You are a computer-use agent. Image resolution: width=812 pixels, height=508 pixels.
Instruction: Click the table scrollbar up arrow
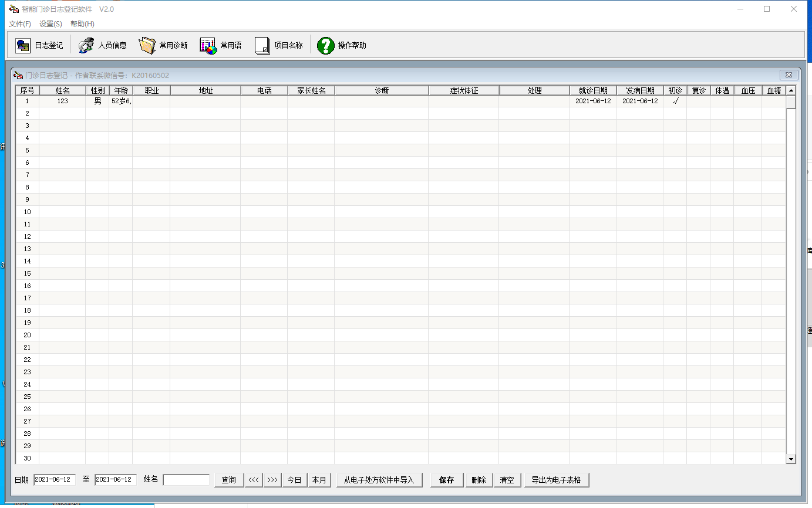point(791,90)
